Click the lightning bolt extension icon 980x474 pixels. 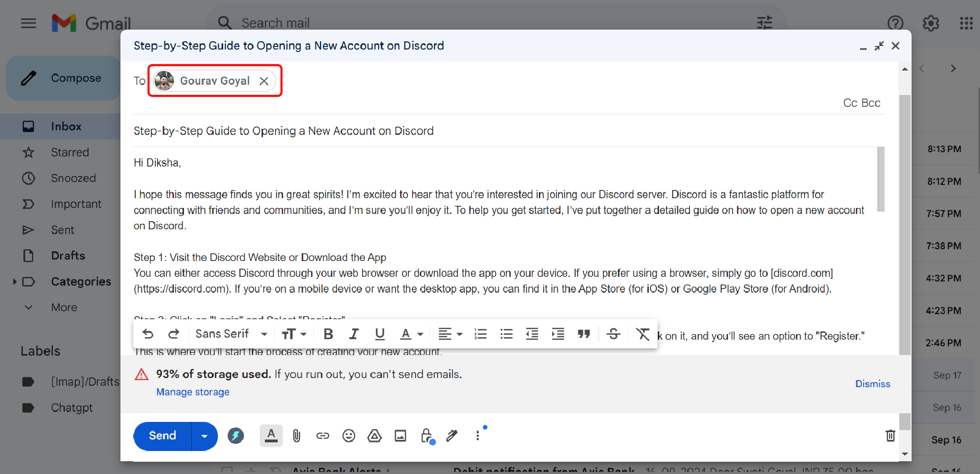pos(235,436)
